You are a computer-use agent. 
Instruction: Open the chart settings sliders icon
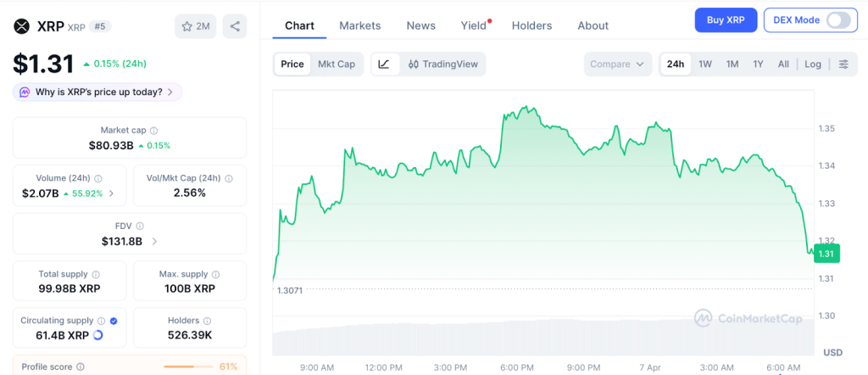[x=843, y=64]
